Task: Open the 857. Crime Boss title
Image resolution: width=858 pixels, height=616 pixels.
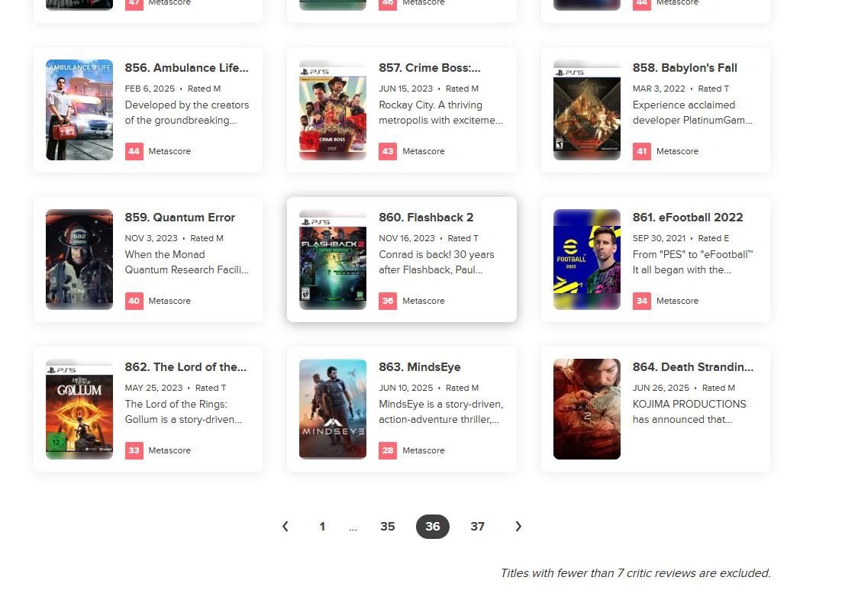Action: [430, 68]
